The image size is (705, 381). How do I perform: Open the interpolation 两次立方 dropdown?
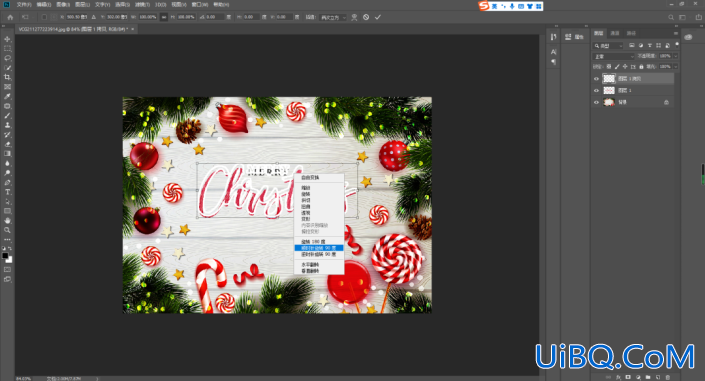[334, 17]
